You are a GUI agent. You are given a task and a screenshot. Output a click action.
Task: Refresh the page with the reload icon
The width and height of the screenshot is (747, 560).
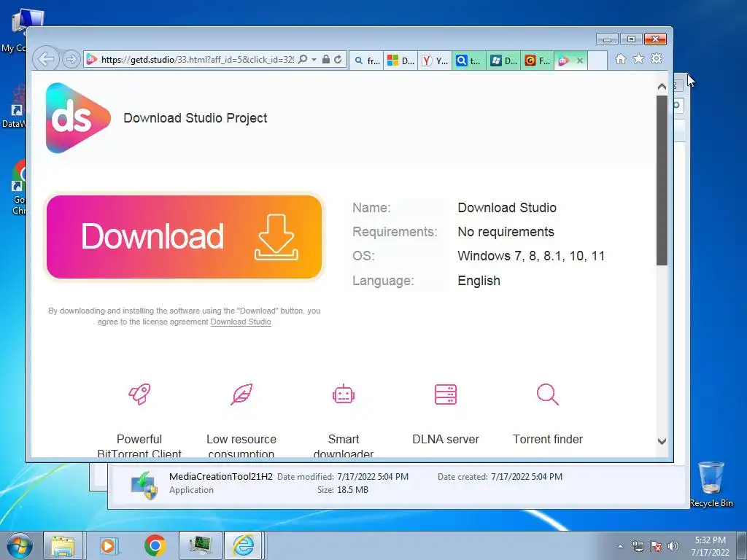pyautogui.click(x=338, y=60)
